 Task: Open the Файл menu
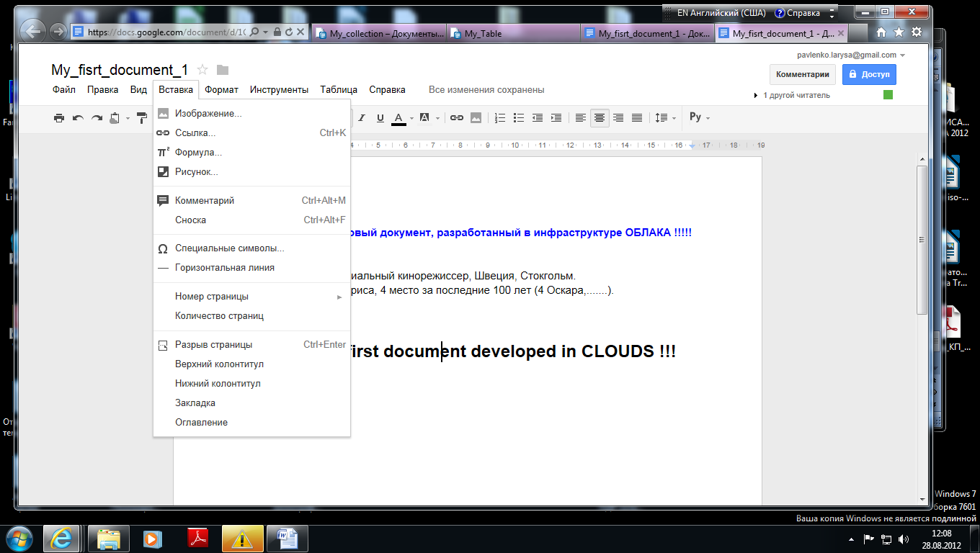pos(64,90)
